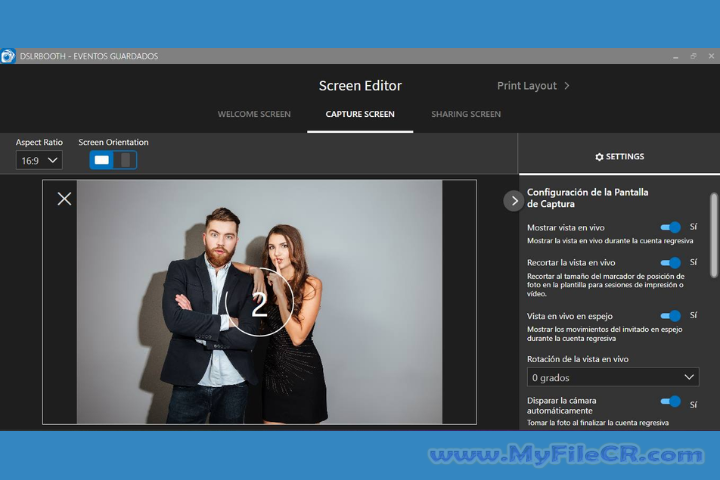Click Configuración de la Pantalla de Captura heading

pos(587,198)
